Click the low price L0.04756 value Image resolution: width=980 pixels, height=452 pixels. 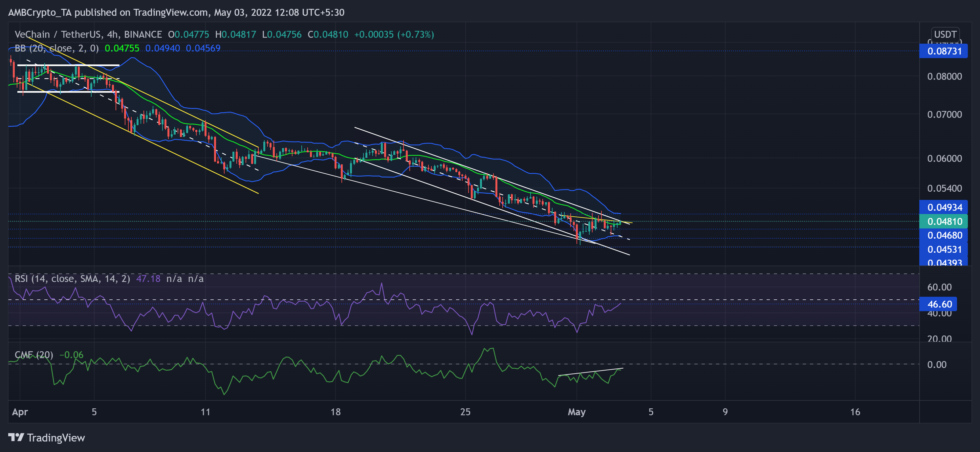[281, 34]
